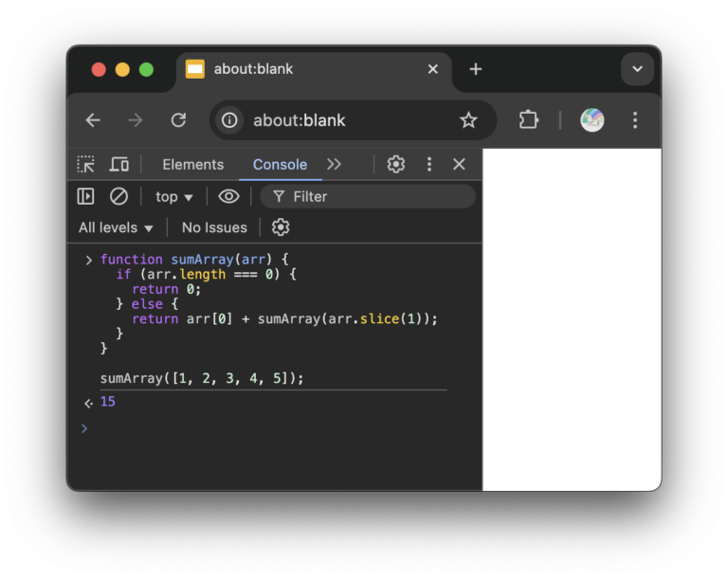This screenshot has width=728, height=579.
Task: Close the DevTools panel
Action: coord(459,164)
